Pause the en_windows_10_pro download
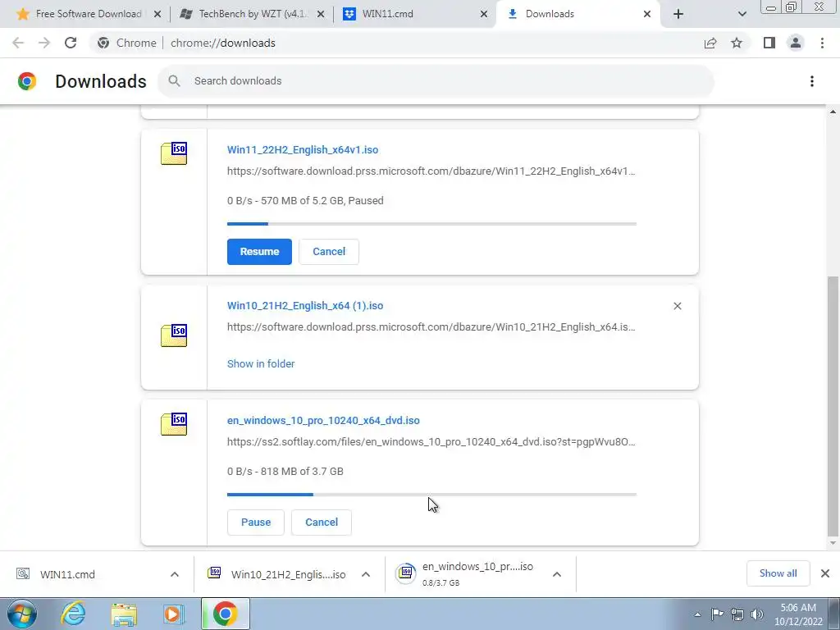This screenshot has width=840, height=630. coord(256,523)
